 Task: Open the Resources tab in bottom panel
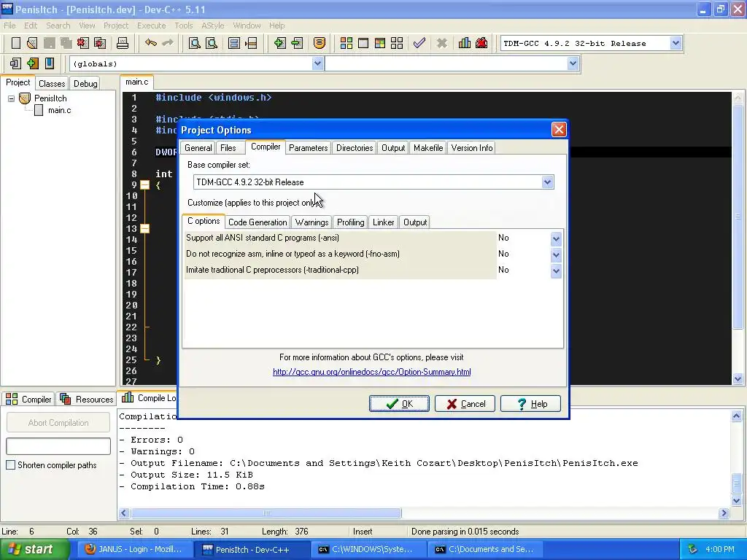tap(87, 399)
